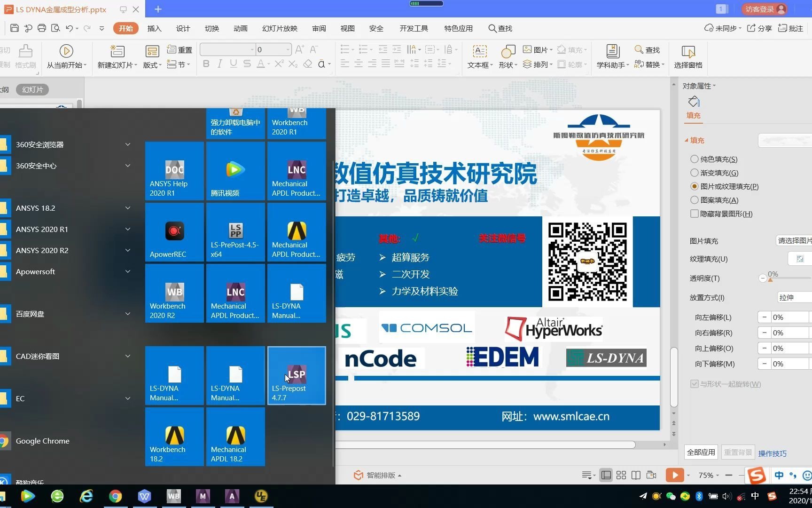Click the save icon in quick access toolbar
The height and width of the screenshot is (508, 812).
coord(14,28)
